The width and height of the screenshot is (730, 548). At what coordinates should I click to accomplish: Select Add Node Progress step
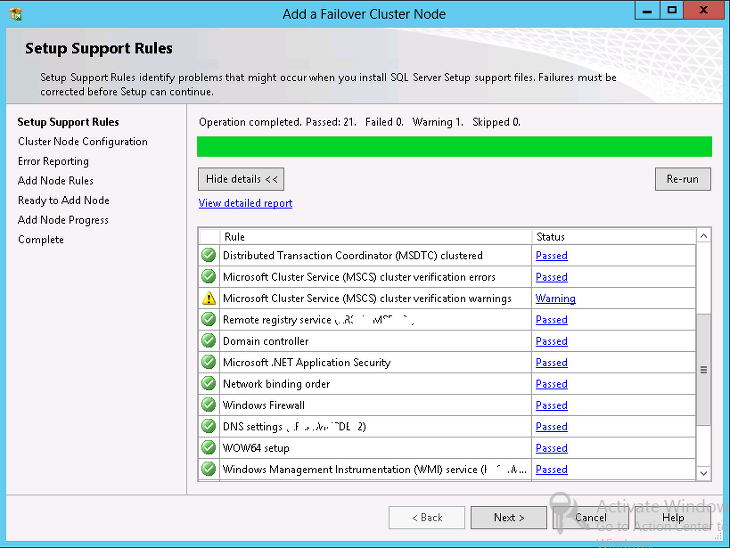tap(63, 220)
